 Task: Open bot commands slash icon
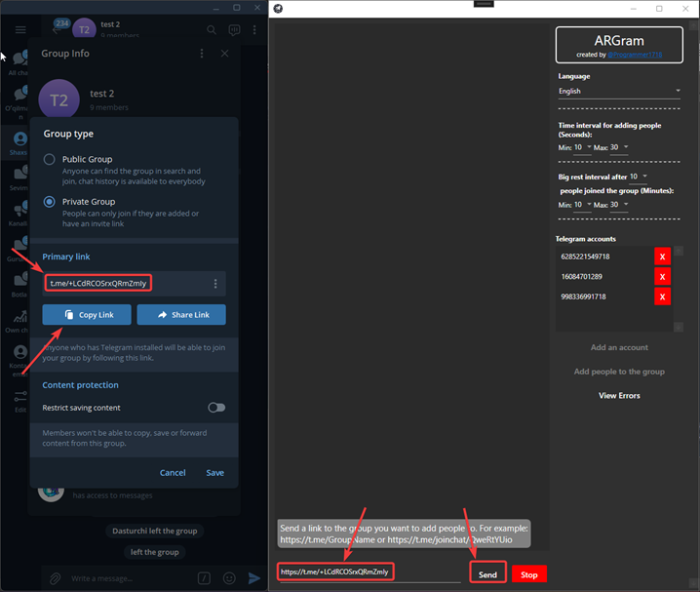click(x=204, y=578)
